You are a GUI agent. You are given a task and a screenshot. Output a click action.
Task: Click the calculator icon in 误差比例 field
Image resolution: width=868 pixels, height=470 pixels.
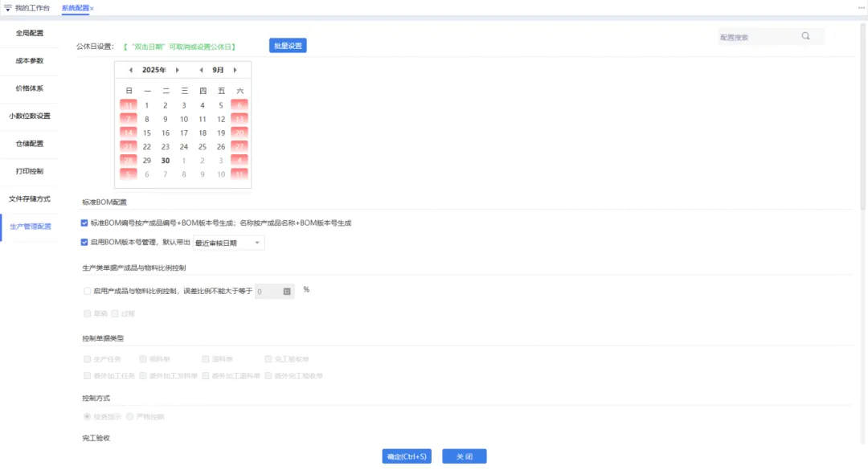click(287, 292)
